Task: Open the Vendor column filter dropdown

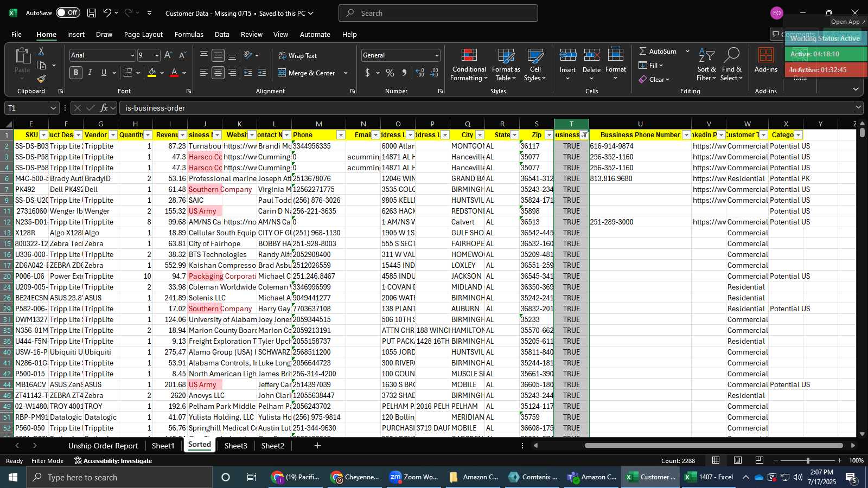Action: coord(113,135)
